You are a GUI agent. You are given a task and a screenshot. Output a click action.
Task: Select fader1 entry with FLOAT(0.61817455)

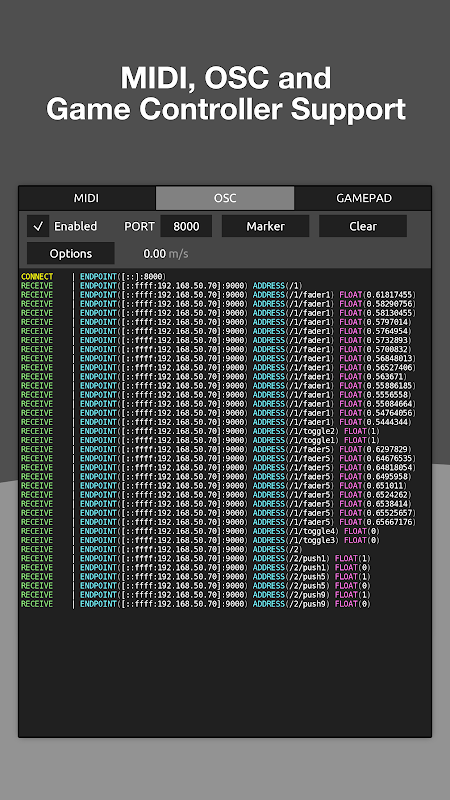click(218, 295)
